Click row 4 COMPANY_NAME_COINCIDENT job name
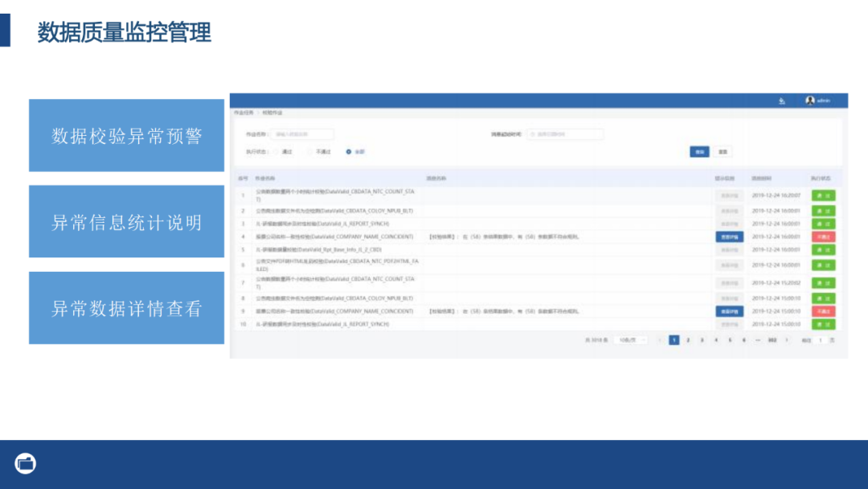The image size is (868, 489). pos(334,236)
